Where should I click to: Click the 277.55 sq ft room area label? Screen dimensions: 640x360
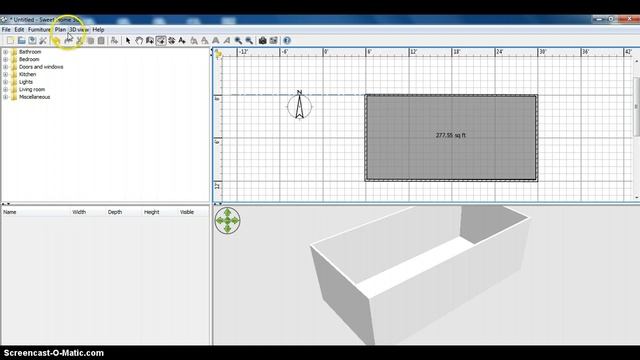coord(451,135)
